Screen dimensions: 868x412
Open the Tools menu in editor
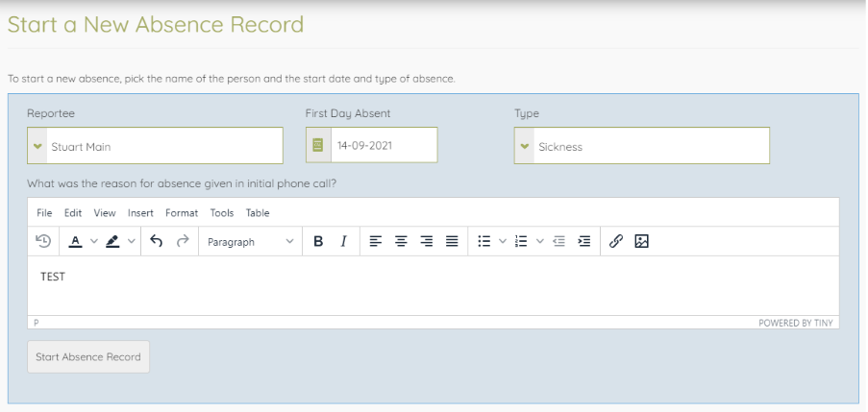tap(222, 213)
